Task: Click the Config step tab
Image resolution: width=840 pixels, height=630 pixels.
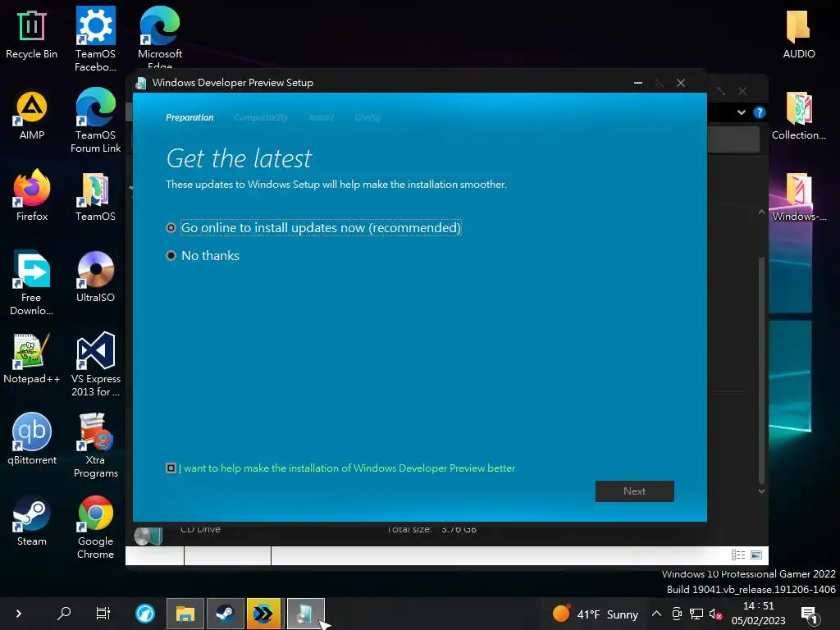Action: 367,117
